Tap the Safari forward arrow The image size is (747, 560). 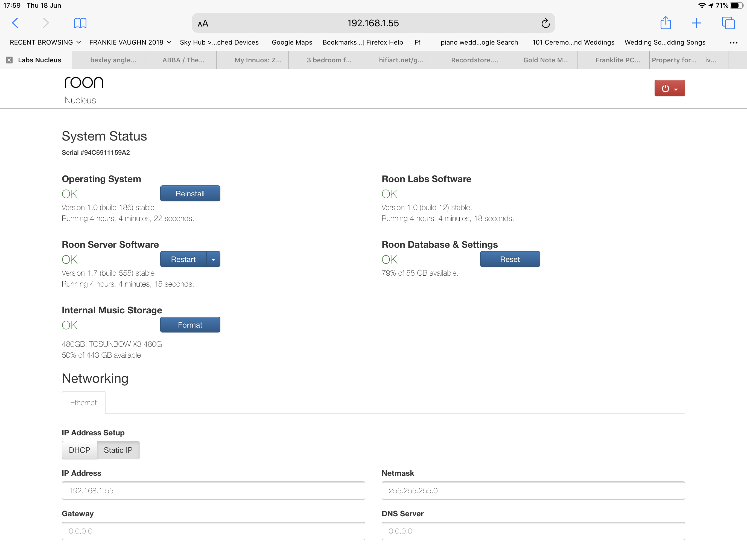[x=46, y=23]
